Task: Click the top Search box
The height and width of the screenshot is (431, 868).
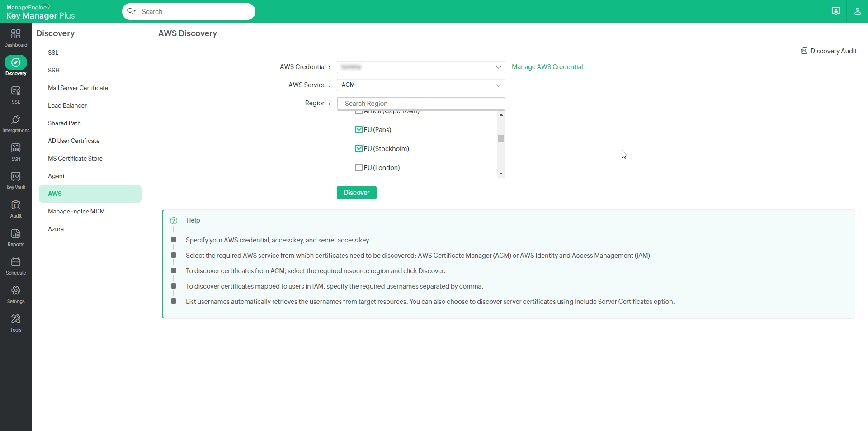Action: 189,11
